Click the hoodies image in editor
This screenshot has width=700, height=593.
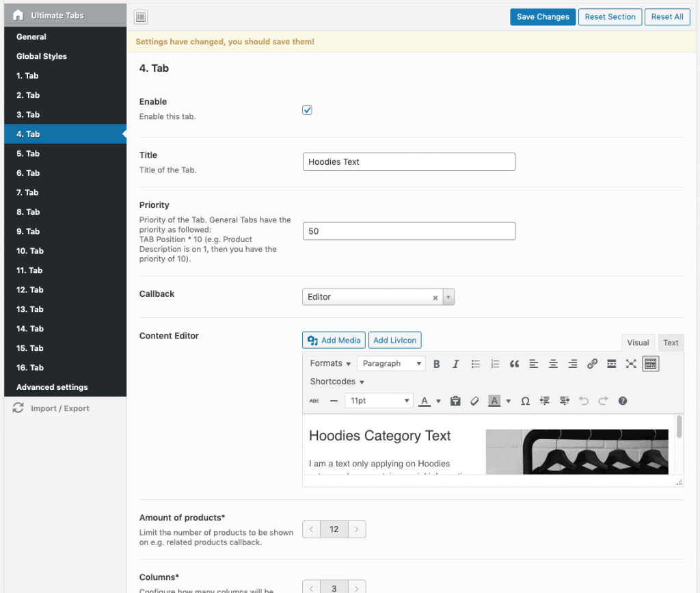pyautogui.click(x=577, y=452)
